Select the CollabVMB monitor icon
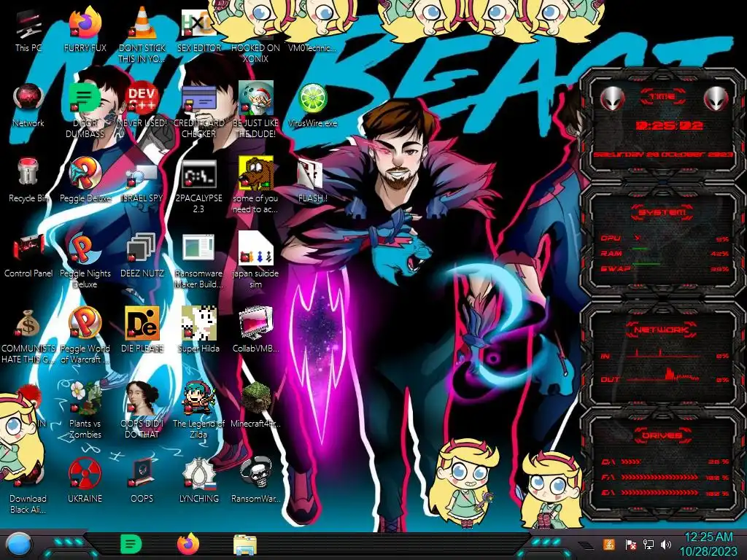Viewport: 747px width, 560px height. [255, 330]
